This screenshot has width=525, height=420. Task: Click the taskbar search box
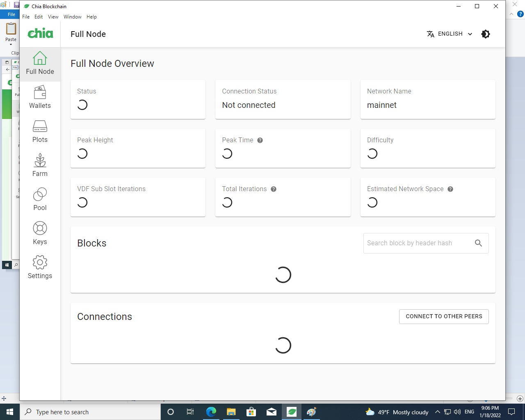[90, 412]
